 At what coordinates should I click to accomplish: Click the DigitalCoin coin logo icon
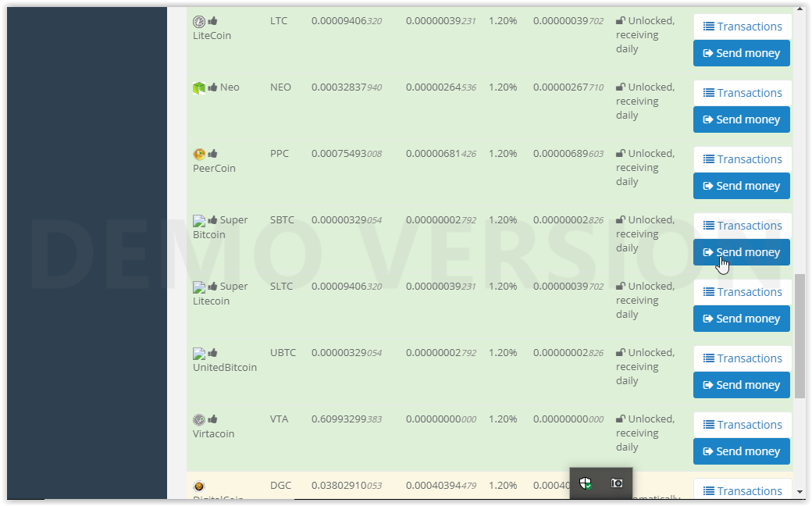tap(199, 486)
